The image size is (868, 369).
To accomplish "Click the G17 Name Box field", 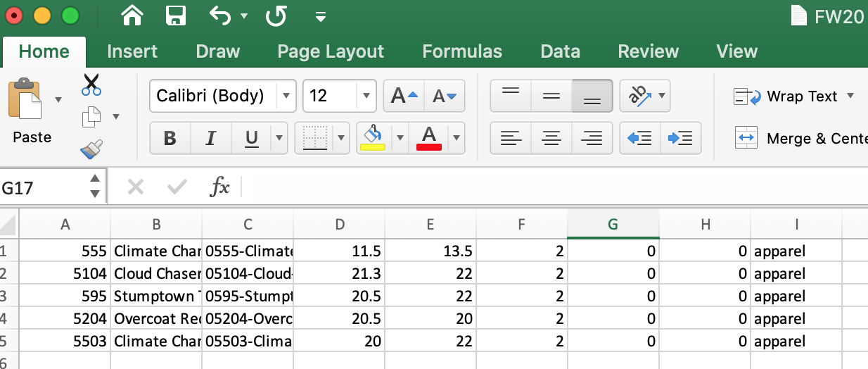I will coord(42,187).
